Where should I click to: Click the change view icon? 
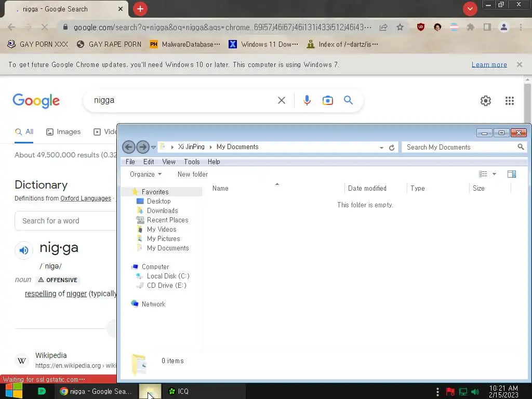pyautogui.click(x=483, y=174)
